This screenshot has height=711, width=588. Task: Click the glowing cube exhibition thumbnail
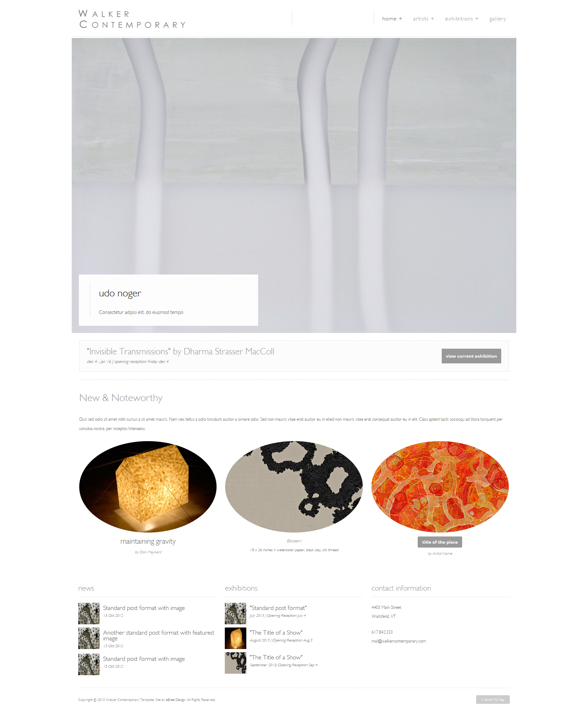pos(236,638)
